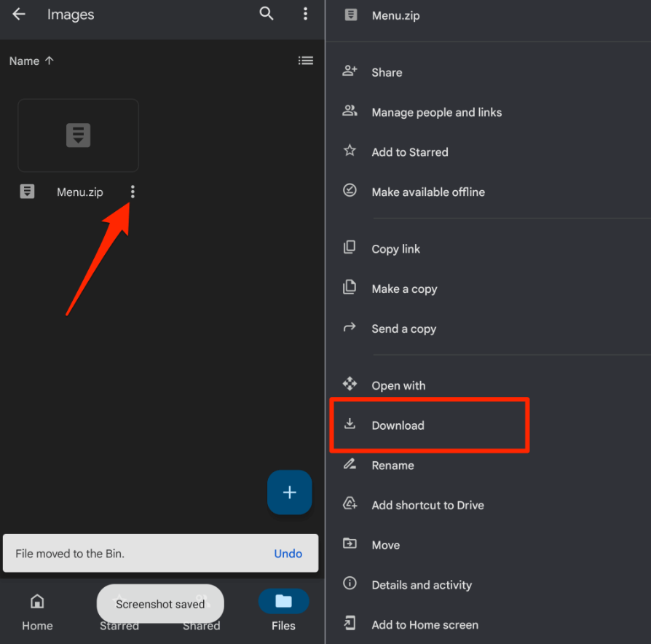The image size is (651, 644).
Task: Click the Rename pencil icon
Action: click(x=350, y=463)
